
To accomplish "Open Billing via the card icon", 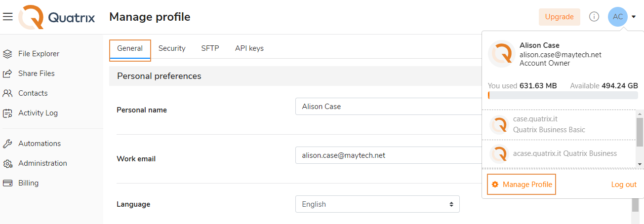I will (7, 183).
